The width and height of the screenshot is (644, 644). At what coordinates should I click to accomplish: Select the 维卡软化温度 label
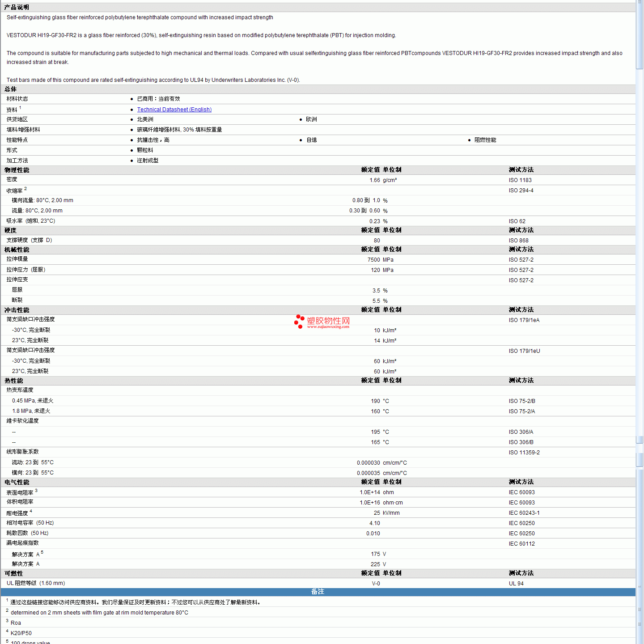point(22,421)
